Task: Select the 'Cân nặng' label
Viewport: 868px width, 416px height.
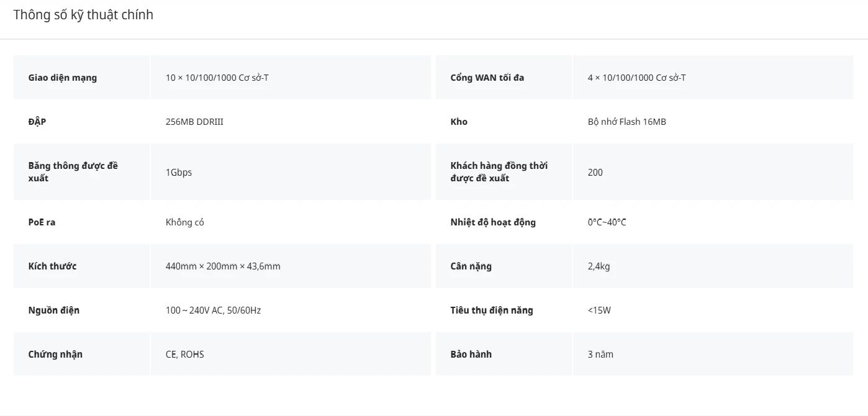Action: (x=471, y=266)
